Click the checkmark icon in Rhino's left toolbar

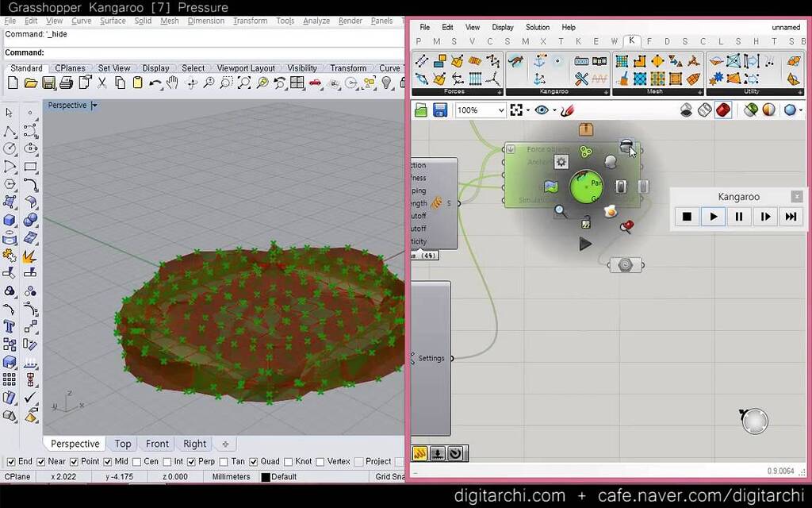pyautogui.click(x=31, y=397)
